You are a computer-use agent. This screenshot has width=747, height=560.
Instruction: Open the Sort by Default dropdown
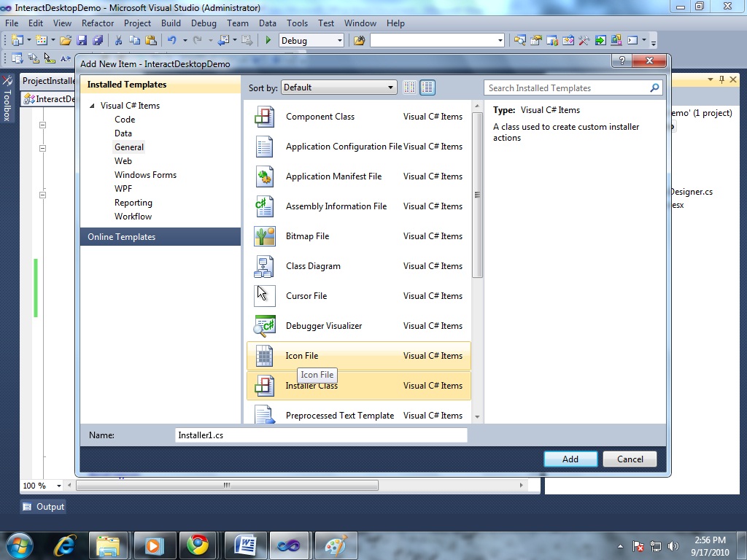[x=338, y=87]
